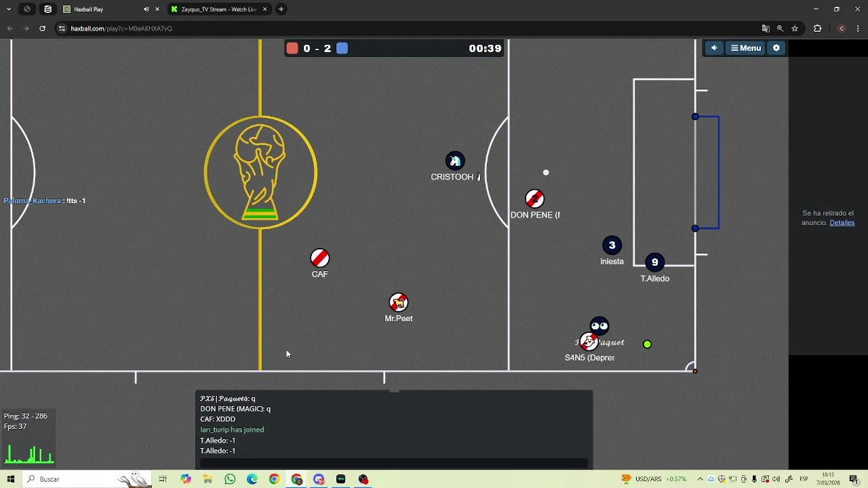Click the 00:39 match timer
The width and height of the screenshot is (868, 488).
485,49
